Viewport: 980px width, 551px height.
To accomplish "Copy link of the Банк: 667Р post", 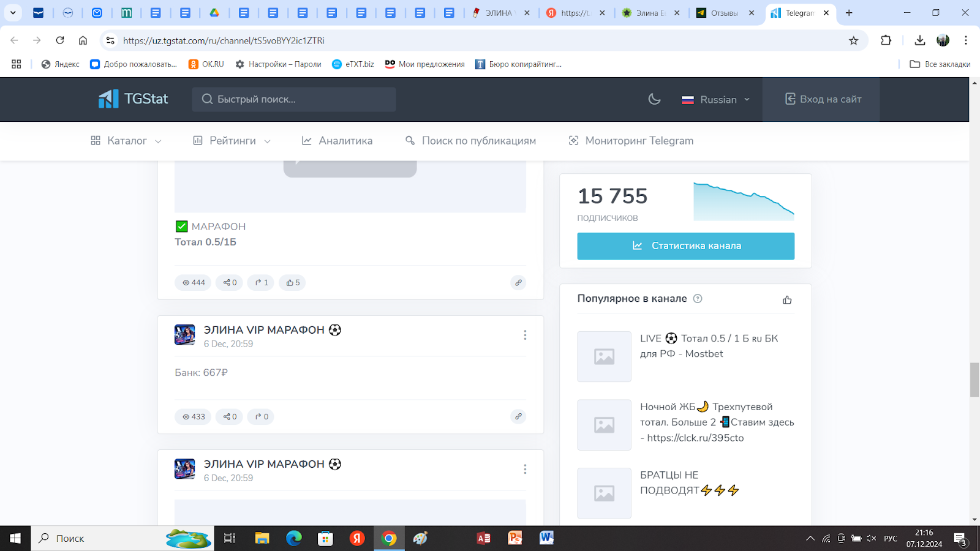I will point(518,416).
